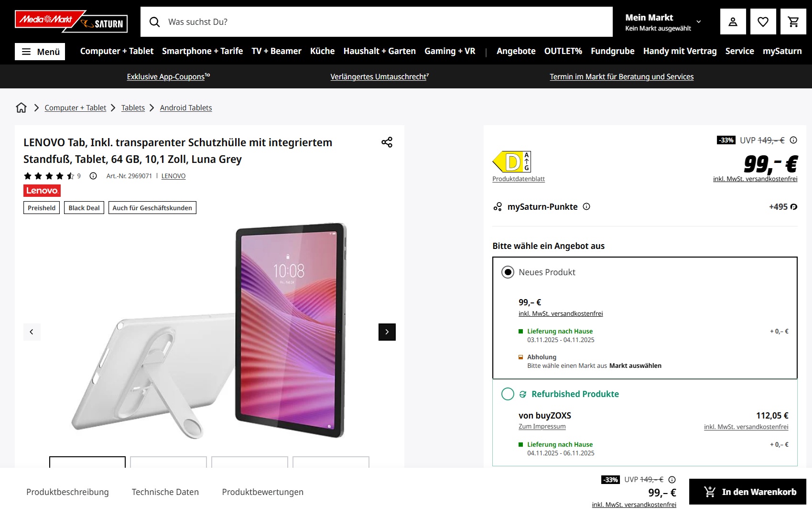
Task: Open the energy label D badge
Action: point(511,162)
